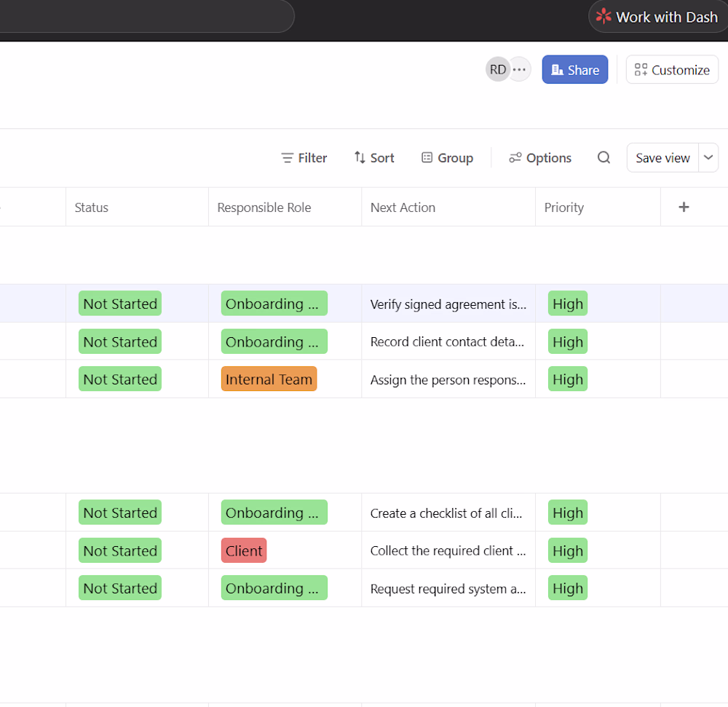Open High priority tag in Create a checklist row
The height and width of the screenshot is (707, 728).
tap(567, 512)
